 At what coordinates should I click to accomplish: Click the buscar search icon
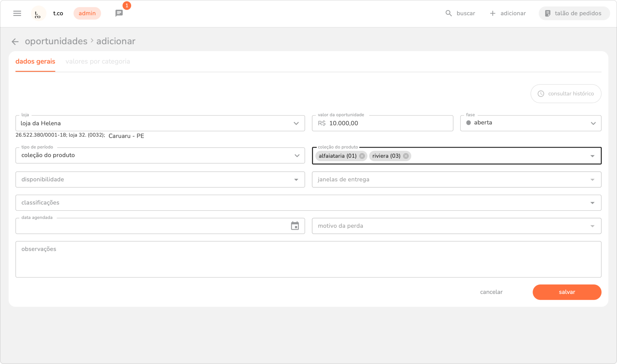point(448,13)
